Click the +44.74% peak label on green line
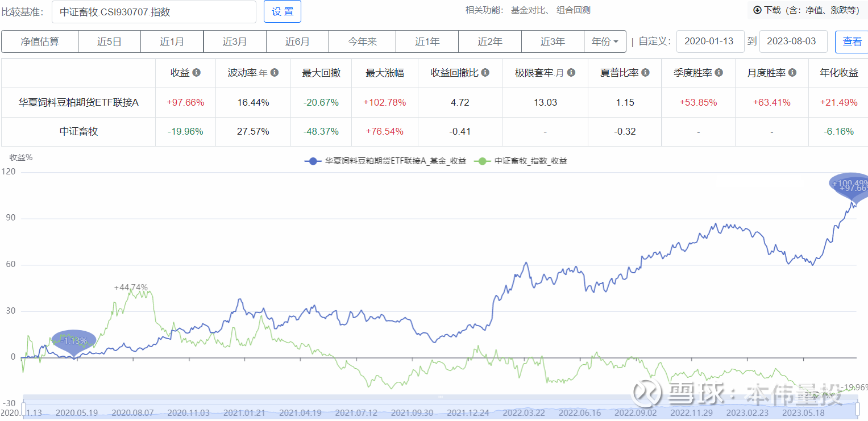The height and width of the screenshot is (421, 868). 131,287
